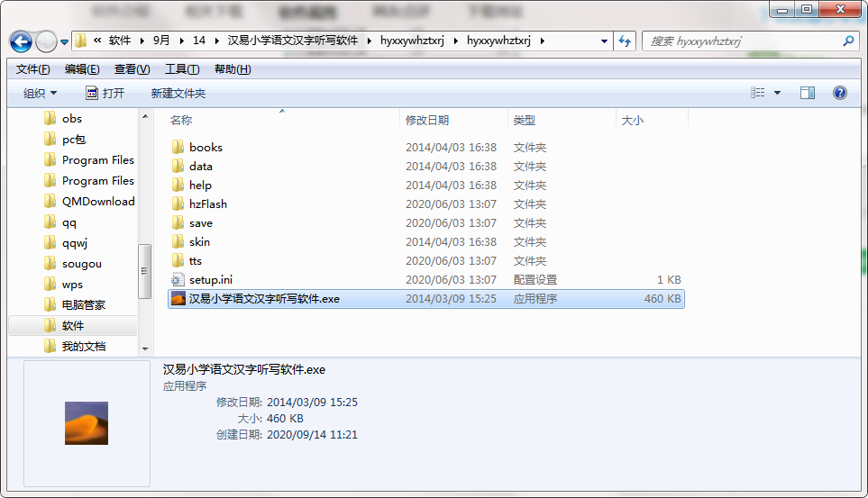Open the 文件(F) menu

[x=32, y=69]
